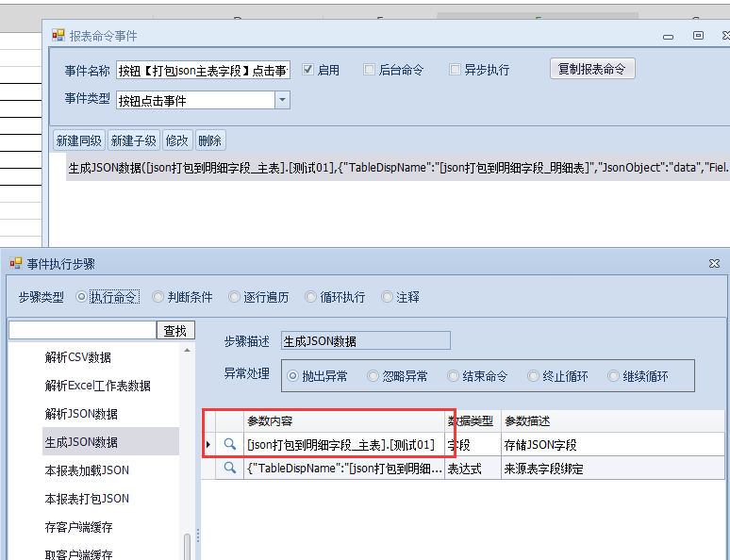Close the 事件执行步骤 dialog
The height and width of the screenshot is (560, 730).
pos(714,264)
